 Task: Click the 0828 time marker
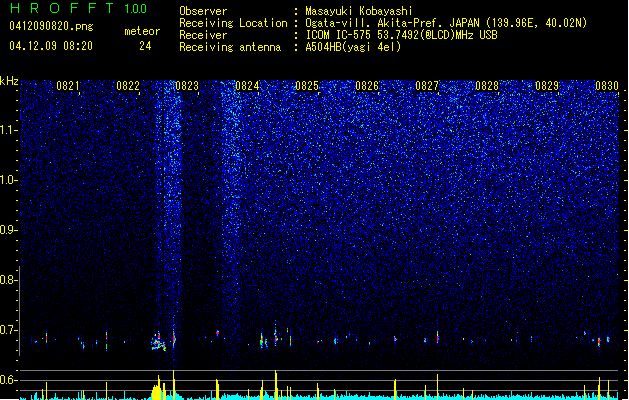pyautogui.click(x=487, y=86)
